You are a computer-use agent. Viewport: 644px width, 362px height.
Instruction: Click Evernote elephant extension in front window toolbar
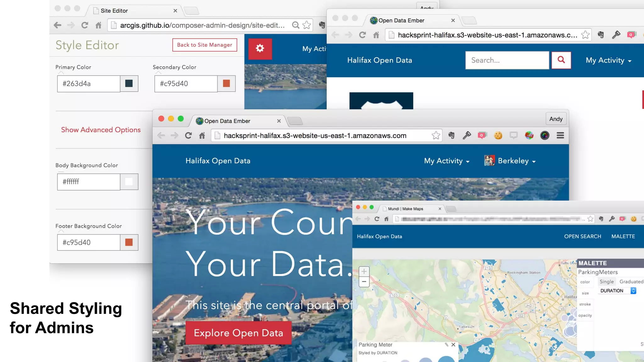(452, 135)
